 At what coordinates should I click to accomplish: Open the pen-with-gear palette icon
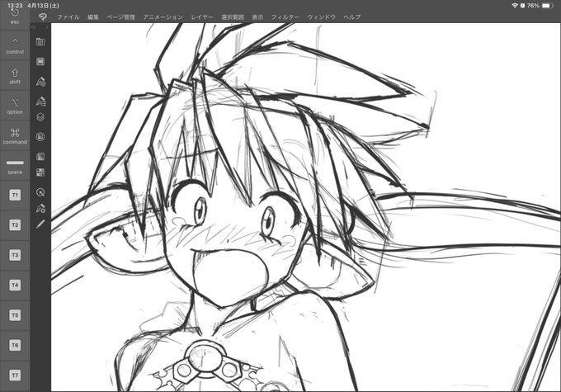pyautogui.click(x=40, y=208)
